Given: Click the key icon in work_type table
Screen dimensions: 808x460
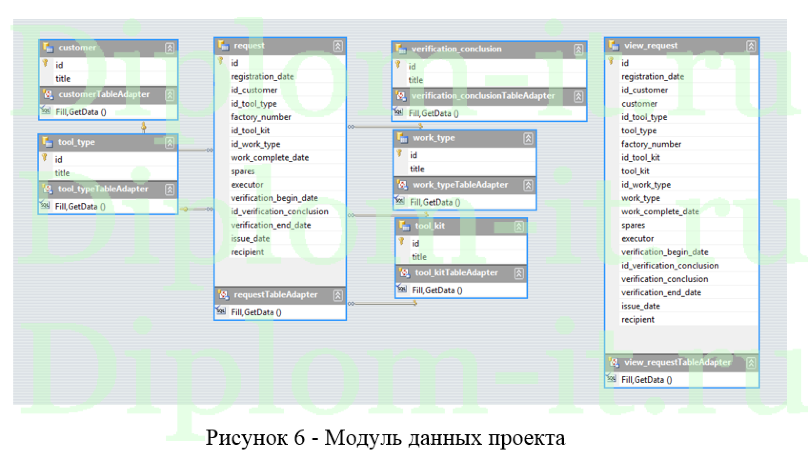Looking at the screenshot, I should 400,155.
